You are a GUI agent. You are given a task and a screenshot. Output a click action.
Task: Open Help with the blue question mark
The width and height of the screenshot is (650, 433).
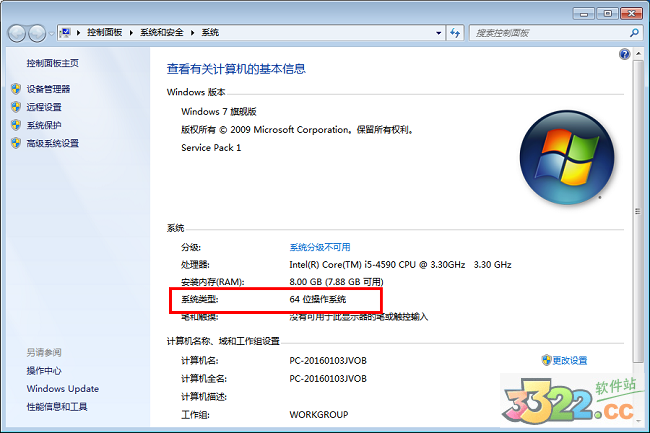624,54
